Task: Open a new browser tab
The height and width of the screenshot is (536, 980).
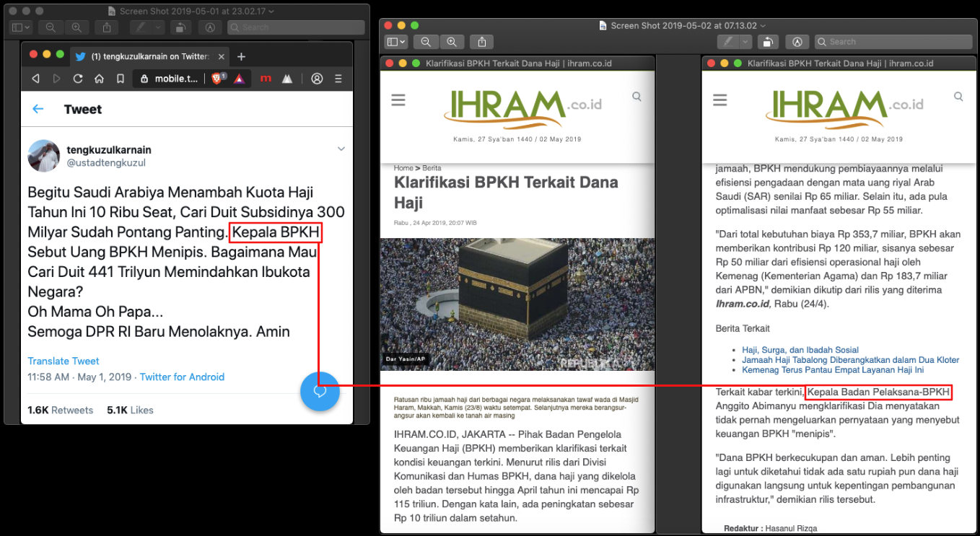Action: tap(242, 56)
